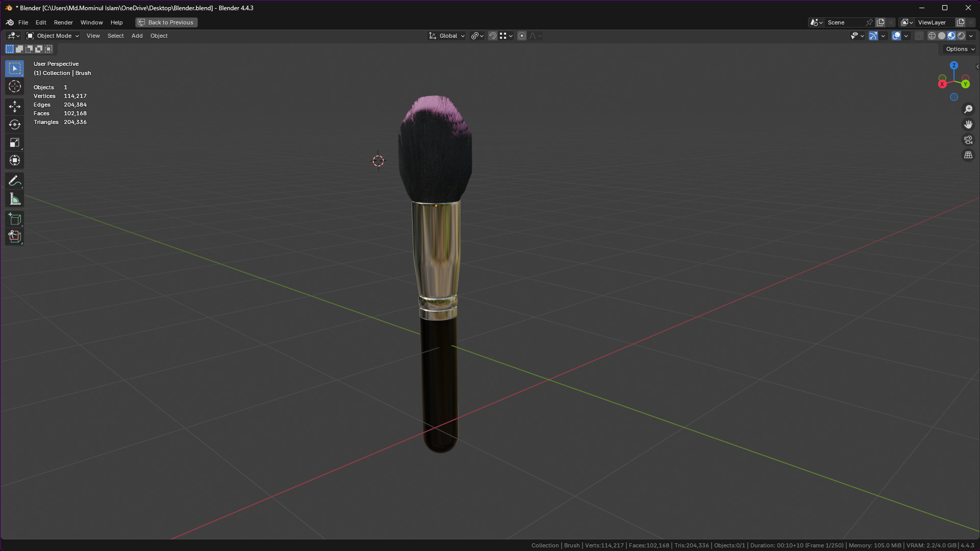This screenshot has width=980, height=551.
Task: Choose the Measure ruler tool
Action: [14, 199]
